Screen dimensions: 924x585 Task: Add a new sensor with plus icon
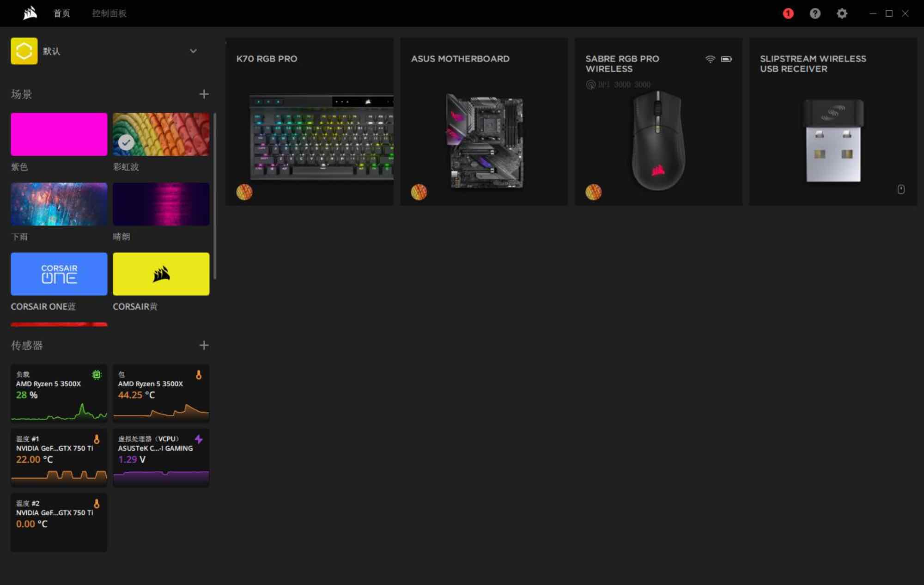(204, 345)
